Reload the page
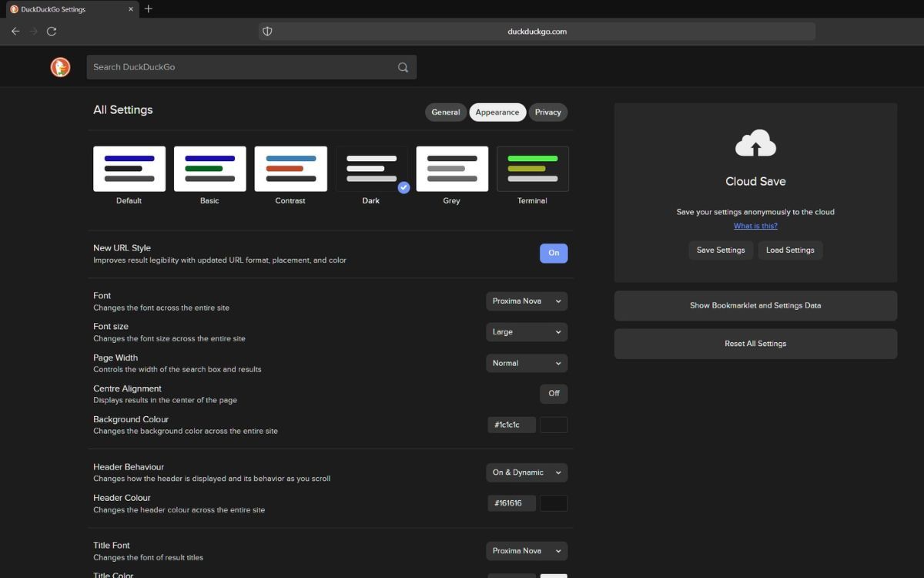The height and width of the screenshot is (578, 924). 52,31
